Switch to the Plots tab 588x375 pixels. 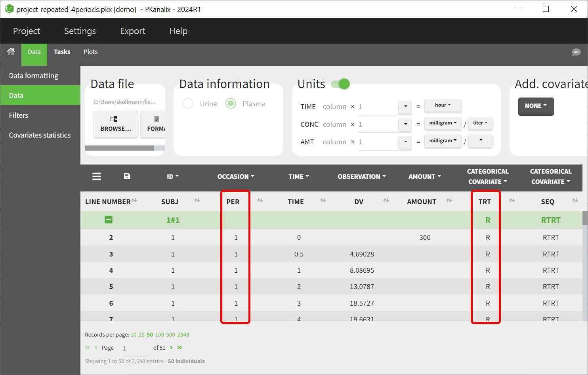(x=90, y=52)
